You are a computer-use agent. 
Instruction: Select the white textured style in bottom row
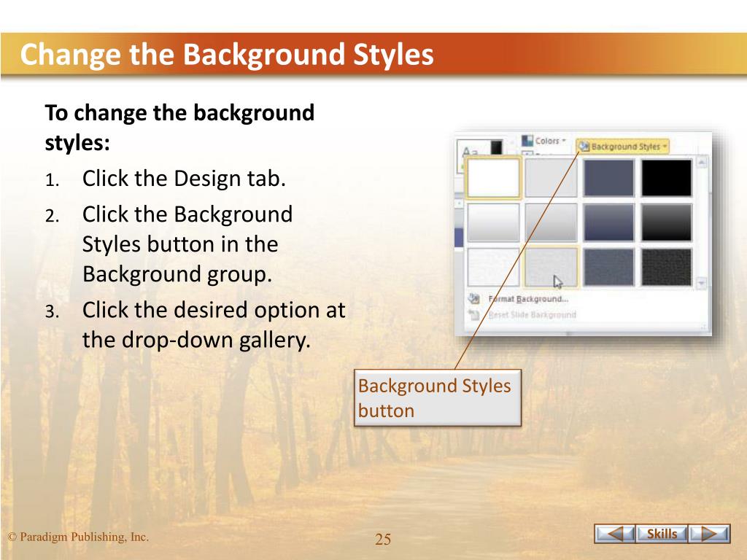(x=493, y=267)
